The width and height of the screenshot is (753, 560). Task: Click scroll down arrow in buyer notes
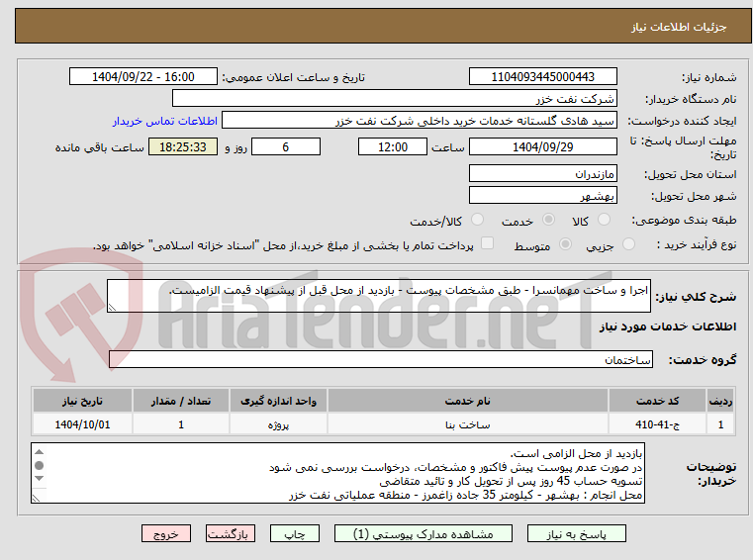pyautogui.click(x=40, y=478)
